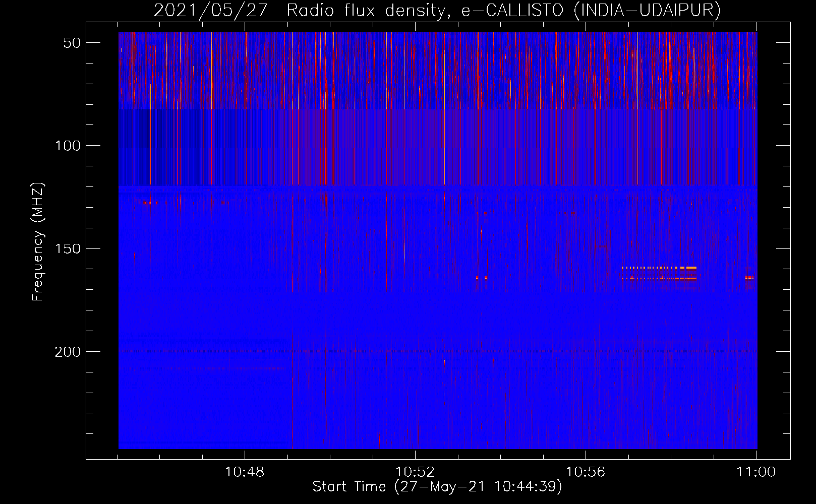Click the '10:52' time tick label
The width and height of the screenshot is (816, 504).
pyautogui.click(x=415, y=472)
